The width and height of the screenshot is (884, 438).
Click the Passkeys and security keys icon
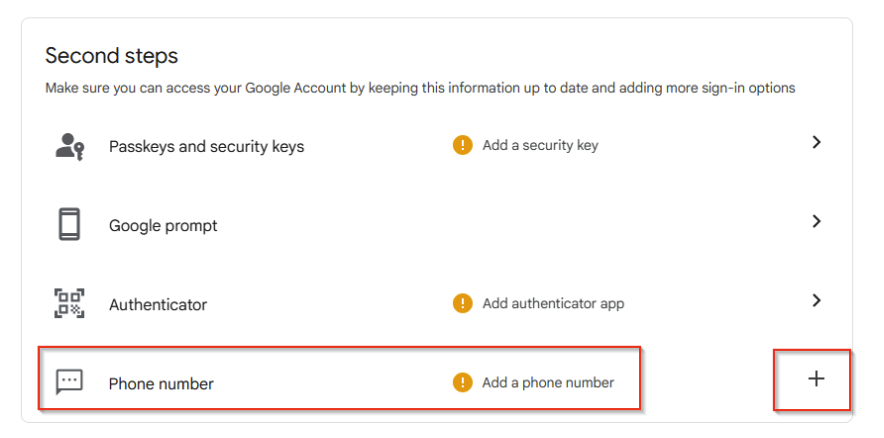coord(69,146)
